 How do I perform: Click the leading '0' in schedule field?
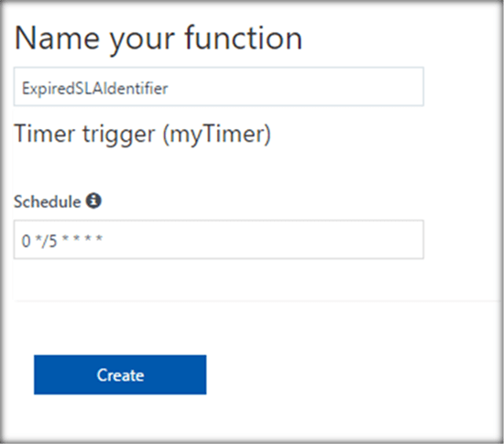26,241
